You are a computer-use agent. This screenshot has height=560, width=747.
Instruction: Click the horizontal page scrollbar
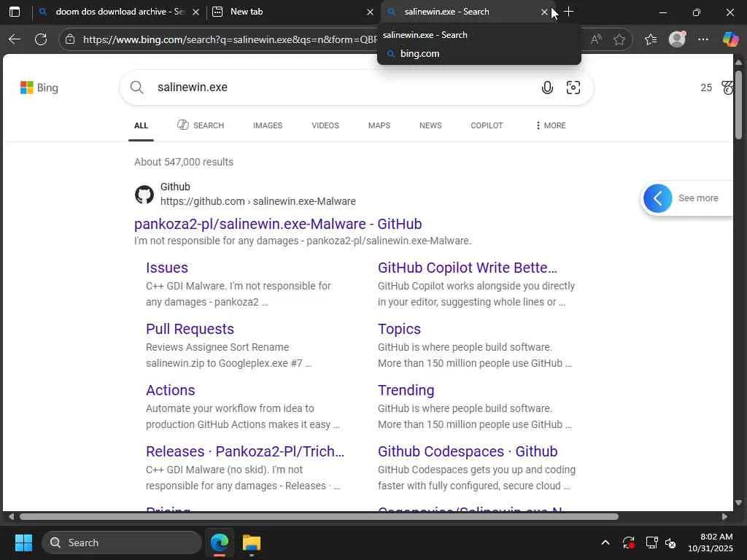319,517
